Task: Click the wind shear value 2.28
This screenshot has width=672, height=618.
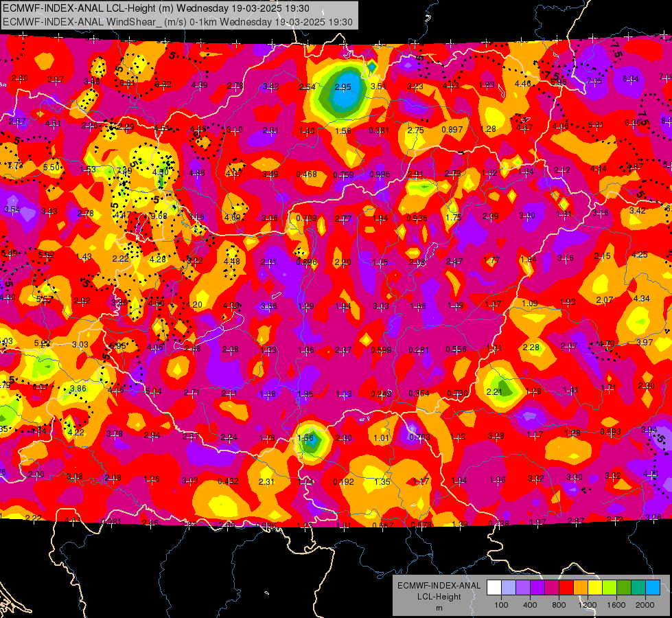Action: click(x=531, y=347)
